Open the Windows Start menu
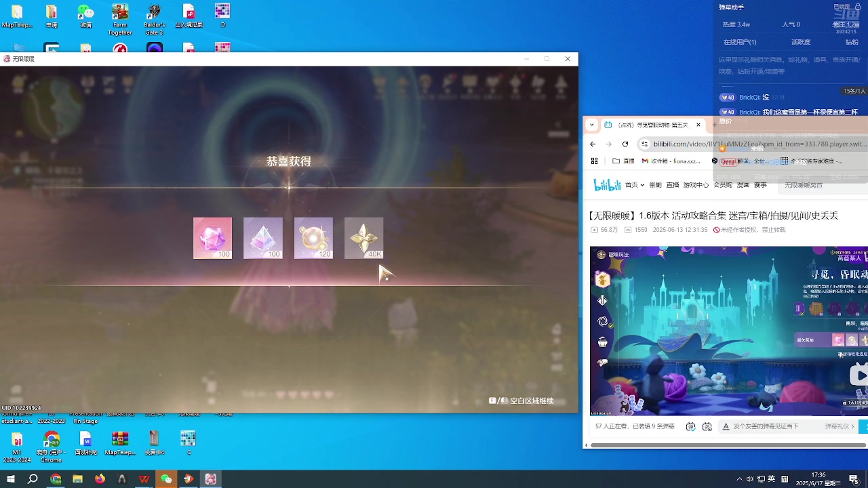The width and height of the screenshot is (868, 488). (11, 479)
